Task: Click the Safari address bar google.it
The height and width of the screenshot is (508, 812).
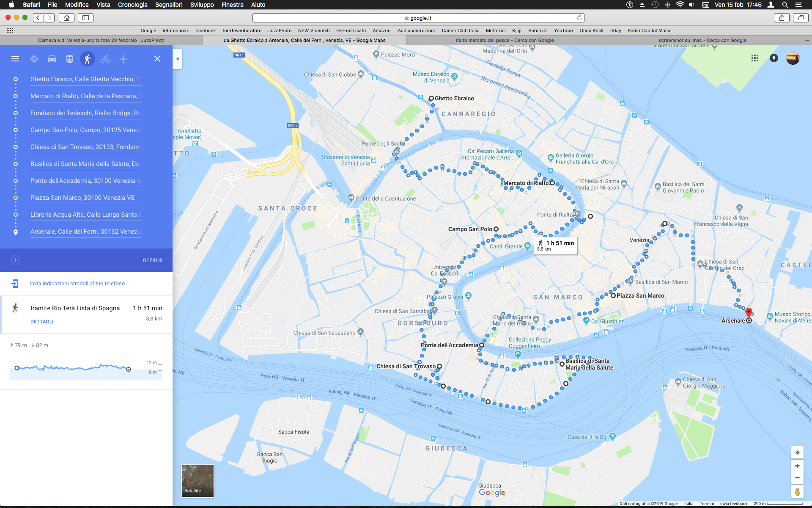Action: point(418,18)
